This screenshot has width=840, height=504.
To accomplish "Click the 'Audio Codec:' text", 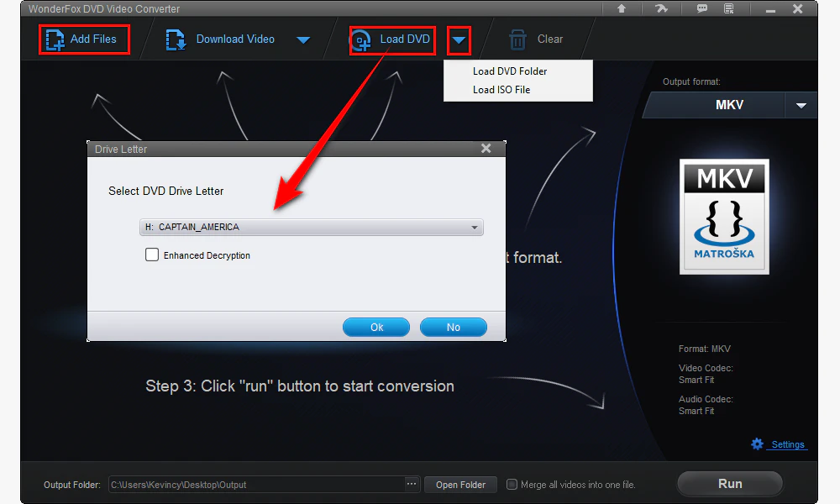I will pyautogui.click(x=706, y=399).
